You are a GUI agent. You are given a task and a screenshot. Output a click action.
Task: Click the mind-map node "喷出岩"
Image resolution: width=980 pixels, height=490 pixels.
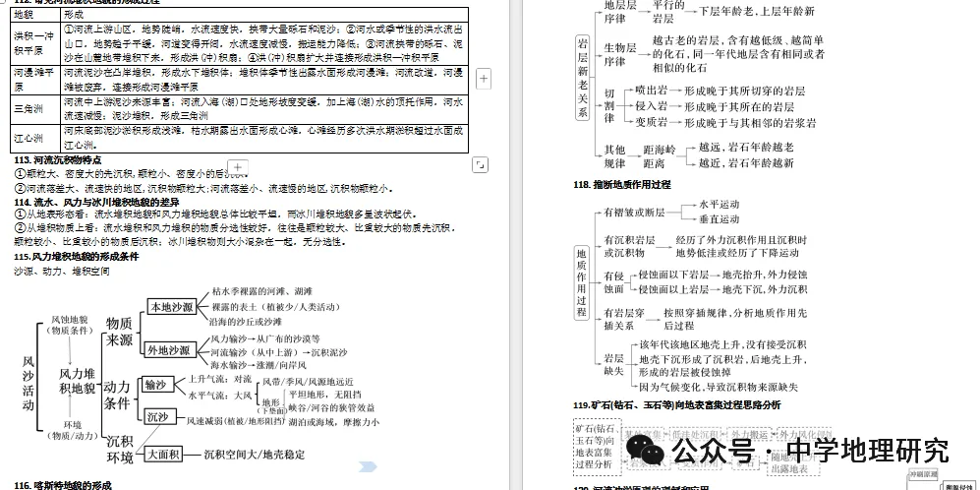pyautogui.click(x=652, y=91)
